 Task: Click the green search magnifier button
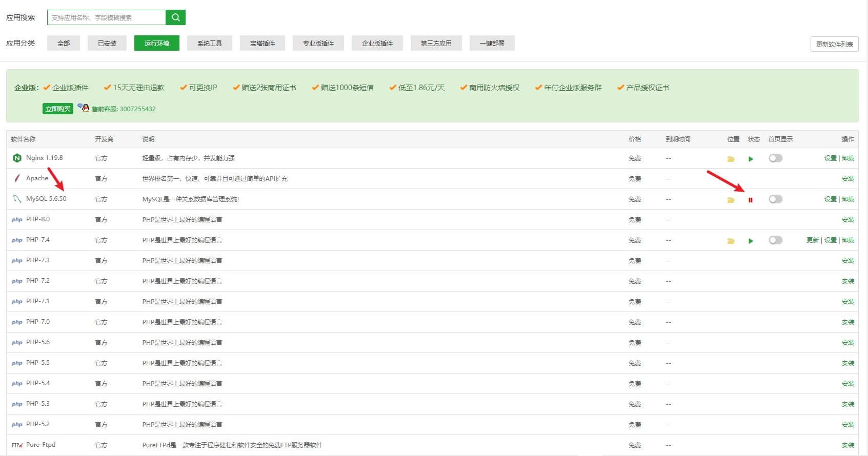coord(175,17)
